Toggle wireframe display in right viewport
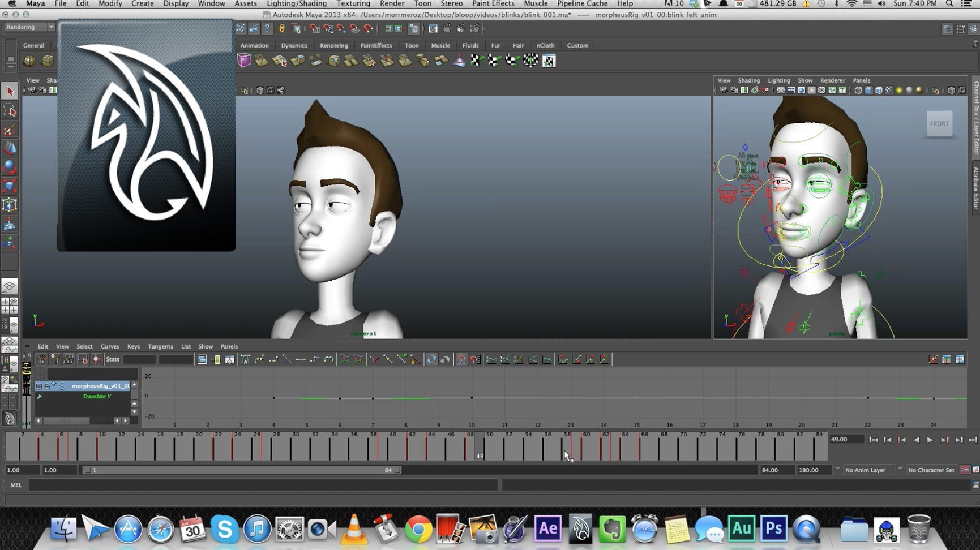The image size is (980, 550). pyautogui.click(x=858, y=91)
